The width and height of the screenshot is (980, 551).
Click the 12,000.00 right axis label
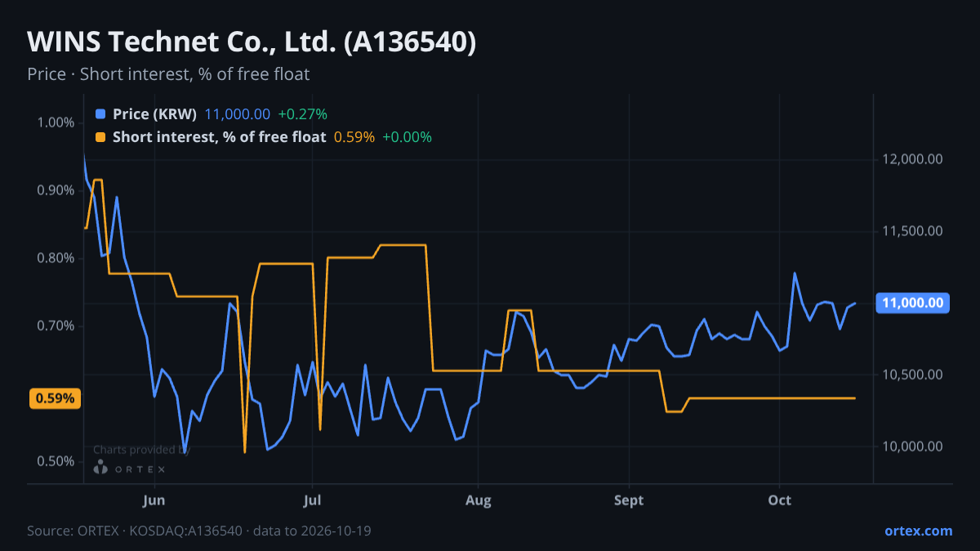911,159
